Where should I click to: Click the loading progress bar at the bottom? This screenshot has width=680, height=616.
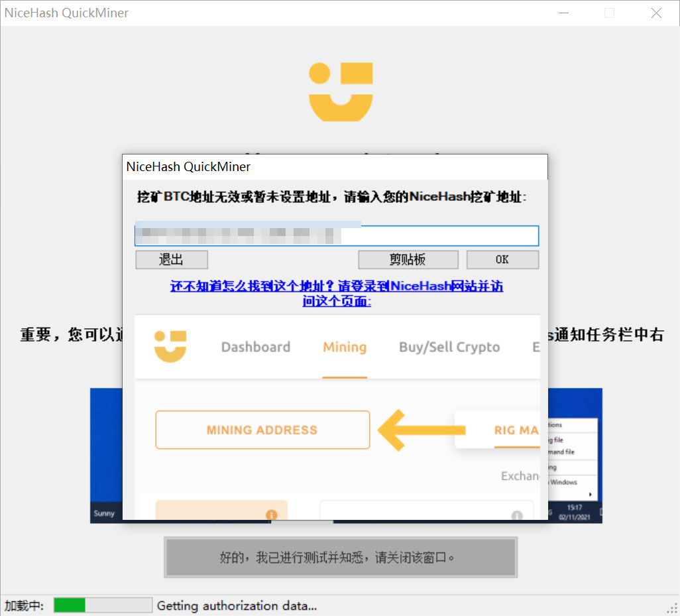(x=103, y=605)
